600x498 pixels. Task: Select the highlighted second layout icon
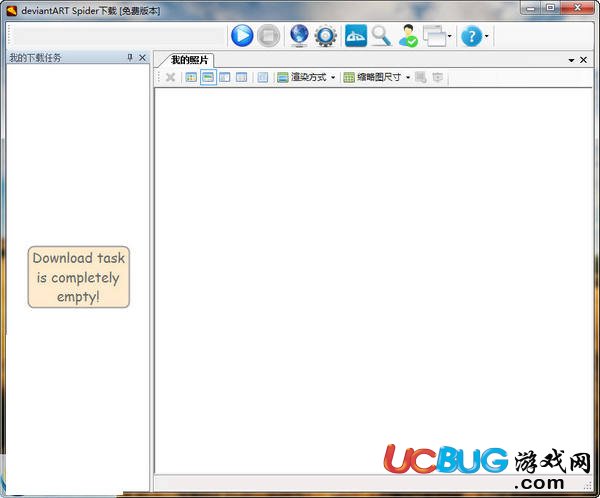[208, 77]
